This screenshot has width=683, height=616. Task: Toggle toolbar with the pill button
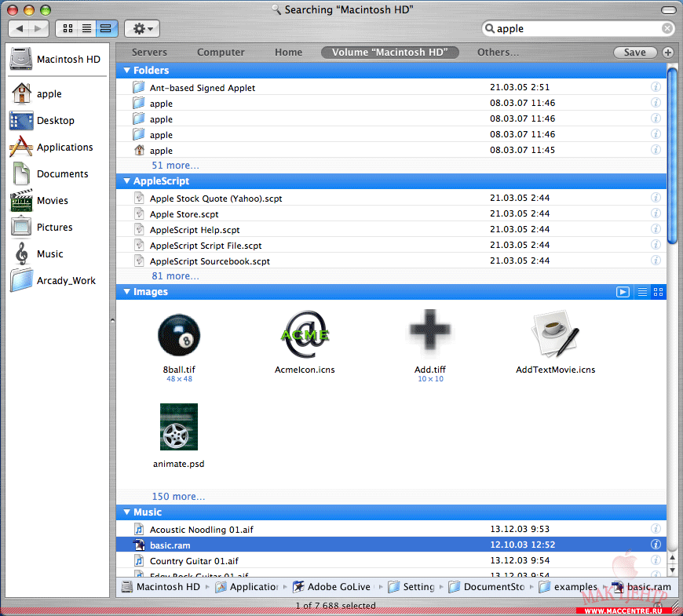coord(669,9)
